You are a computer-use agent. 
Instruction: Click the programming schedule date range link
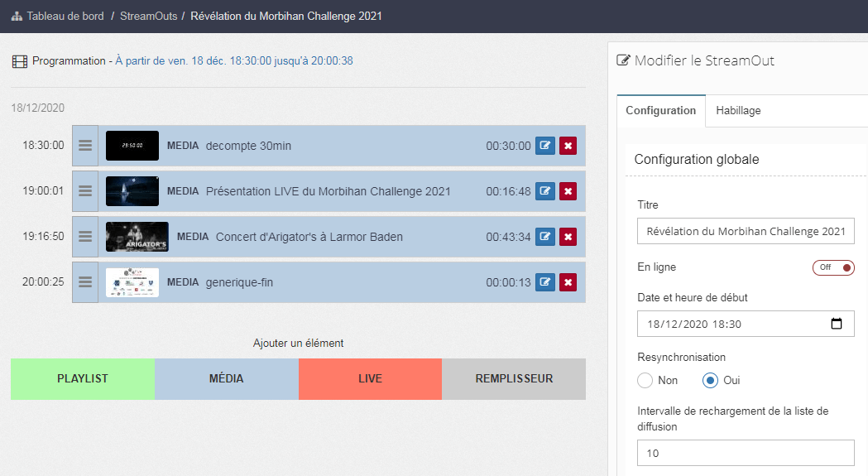tap(234, 61)
